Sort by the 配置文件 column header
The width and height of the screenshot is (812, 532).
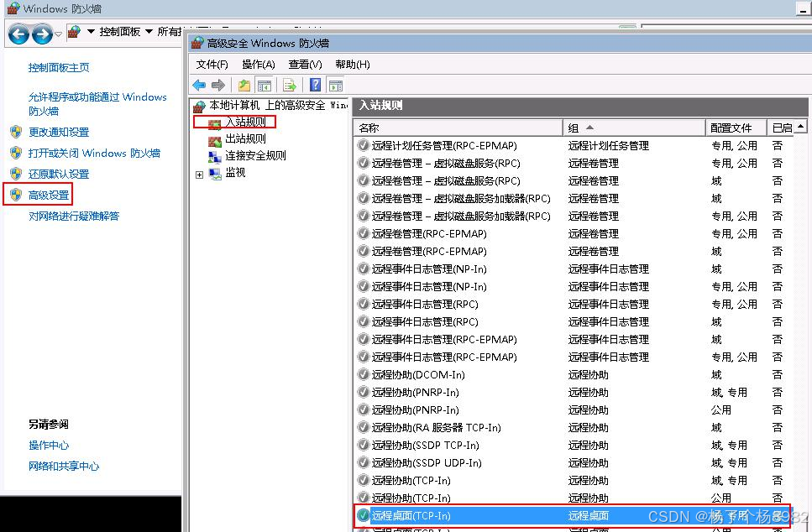(x=736, y=128)
